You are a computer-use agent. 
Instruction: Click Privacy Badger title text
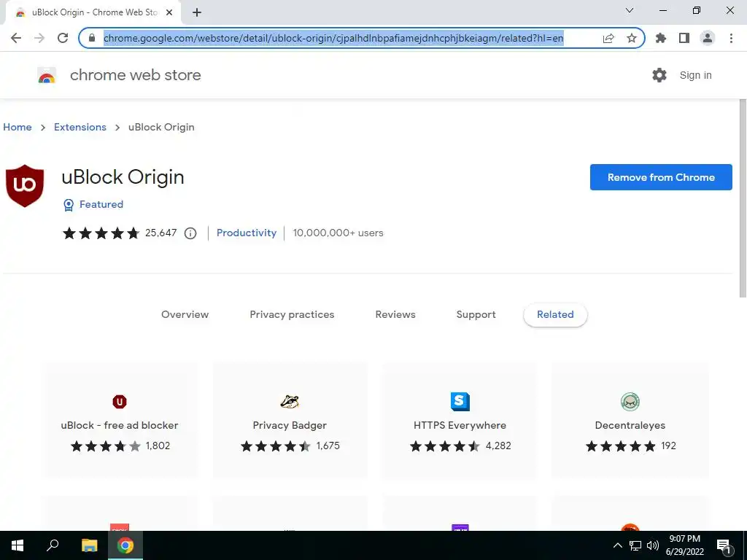pyautogui.click(x=290, y=425)
